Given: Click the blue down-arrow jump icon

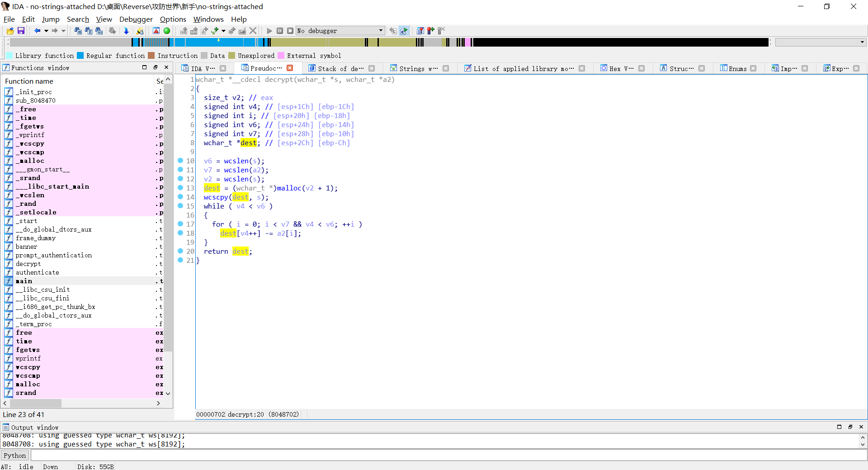Looking at the screenshot, I should pyautogui.click(x=126, y=31).
